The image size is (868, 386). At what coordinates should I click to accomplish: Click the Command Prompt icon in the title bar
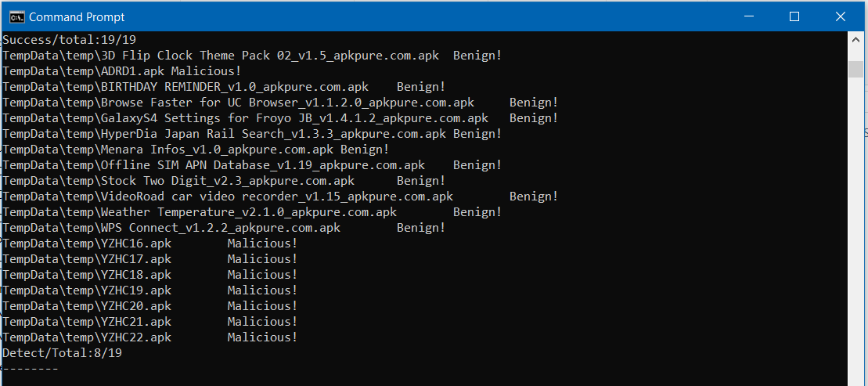pyautogui.click(x=16, y=16)
